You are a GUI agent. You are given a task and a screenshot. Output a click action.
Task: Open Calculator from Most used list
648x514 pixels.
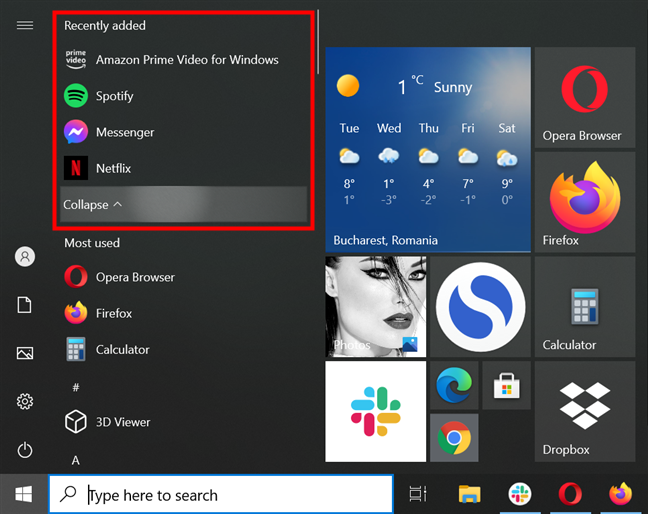click(x=122, y=349)
